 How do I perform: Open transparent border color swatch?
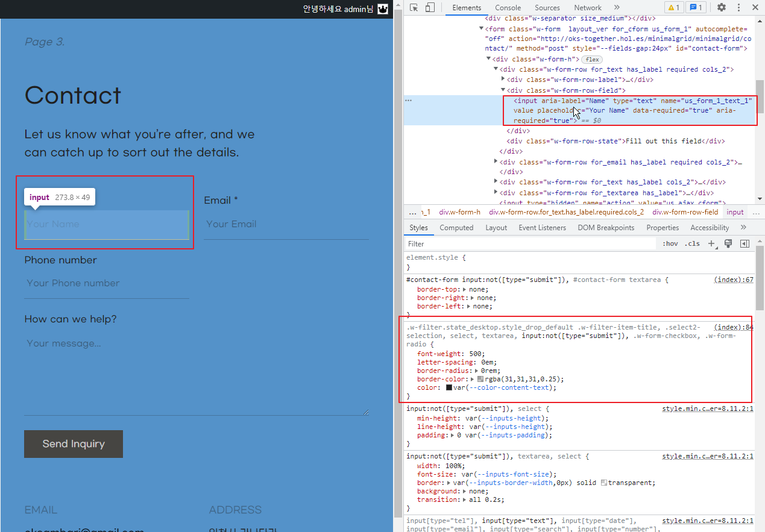point(603,483)
